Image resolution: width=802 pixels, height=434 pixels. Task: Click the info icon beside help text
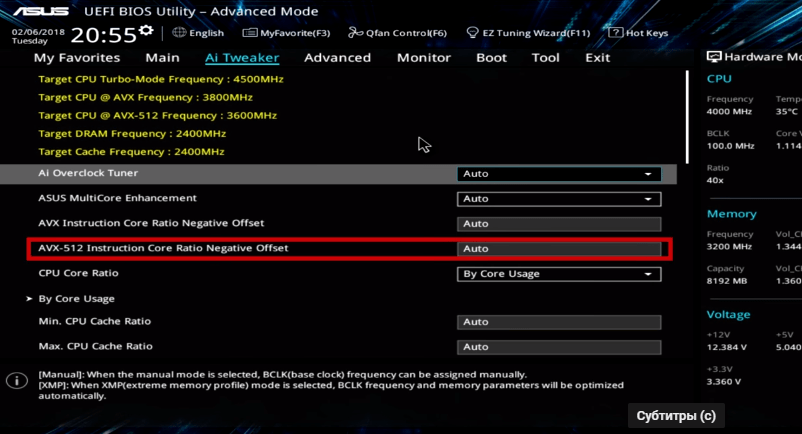[17, 381]
